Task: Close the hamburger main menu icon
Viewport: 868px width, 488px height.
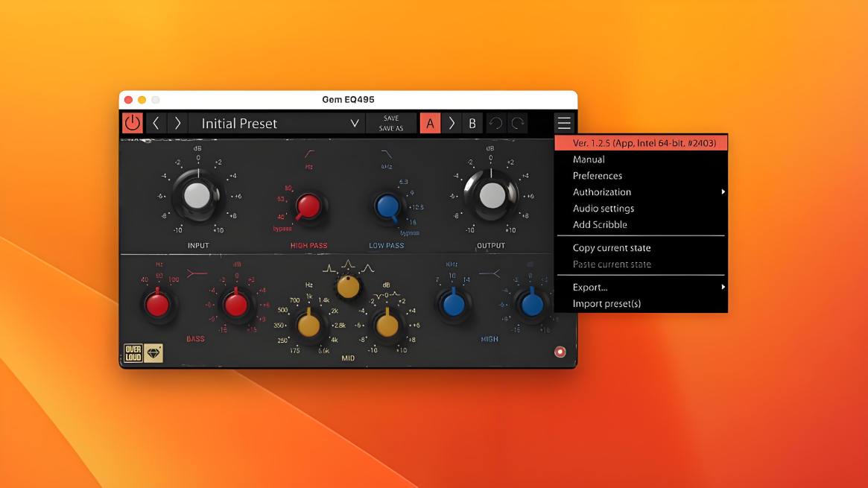Action: 564,123
